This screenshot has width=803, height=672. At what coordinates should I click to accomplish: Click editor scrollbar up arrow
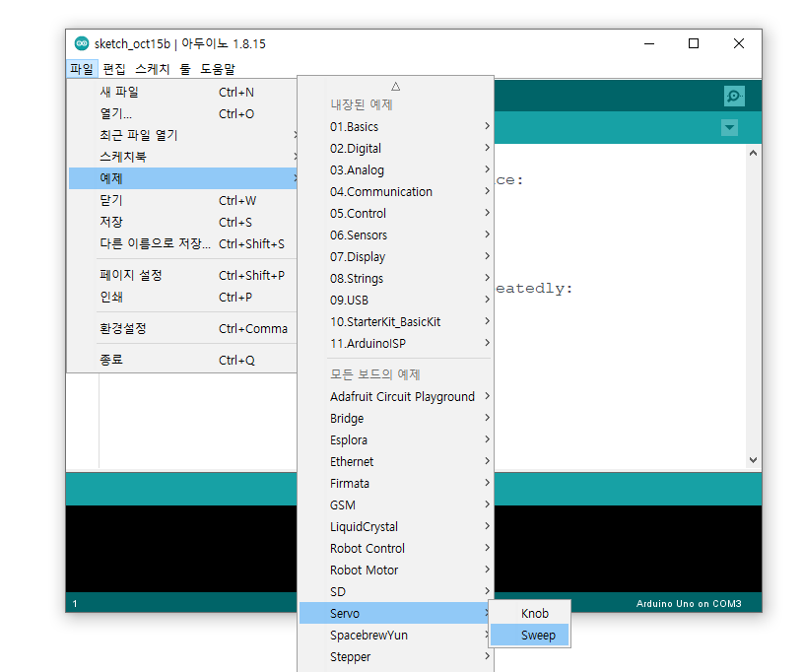[753, 153]
